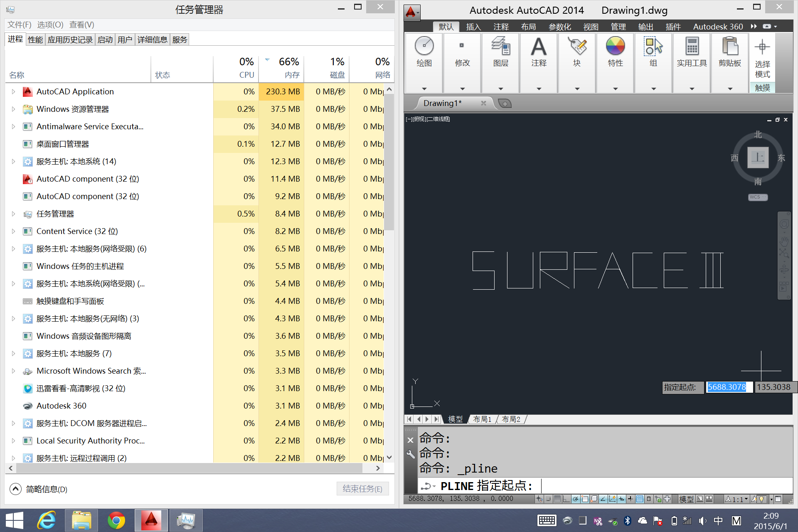
Task: Click the 选择模式 crosshair icon in the ribbon
Action: [762, 47]
